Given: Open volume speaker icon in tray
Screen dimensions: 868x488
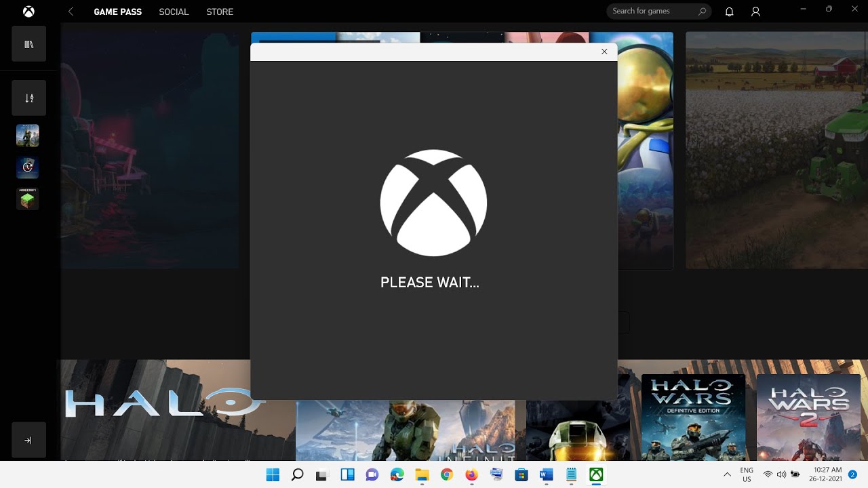Looking at the screenshot, I should point(782,474).
